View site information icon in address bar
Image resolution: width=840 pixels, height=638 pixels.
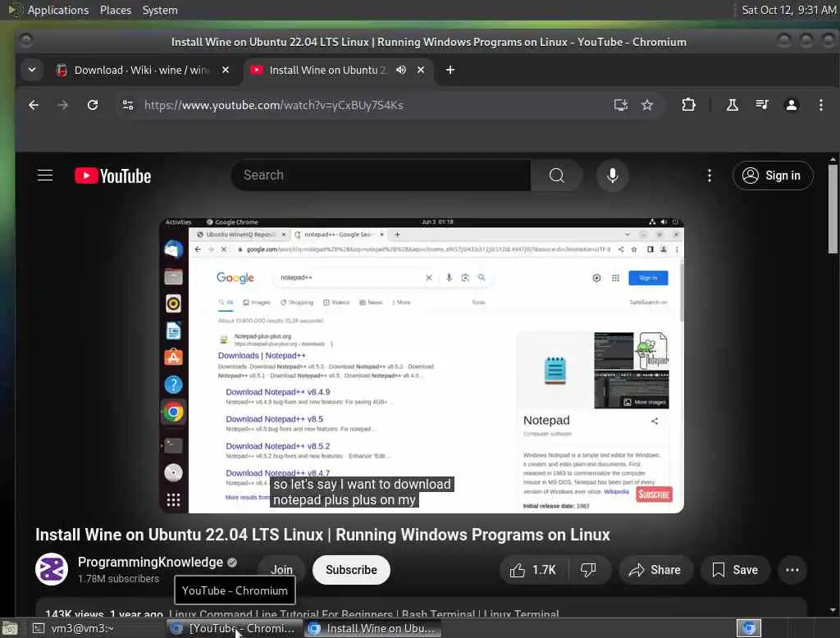coord(127,105)
